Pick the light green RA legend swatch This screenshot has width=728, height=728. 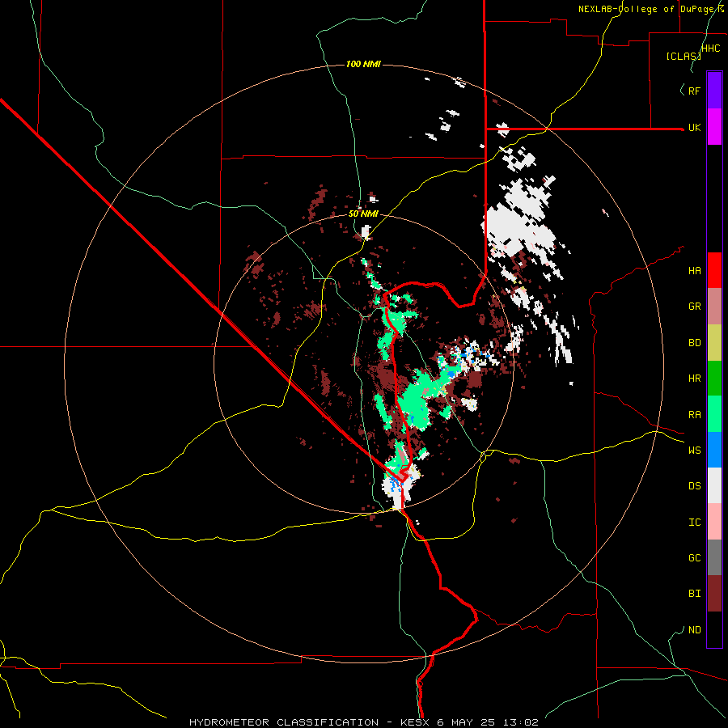[x=714, y=414]
